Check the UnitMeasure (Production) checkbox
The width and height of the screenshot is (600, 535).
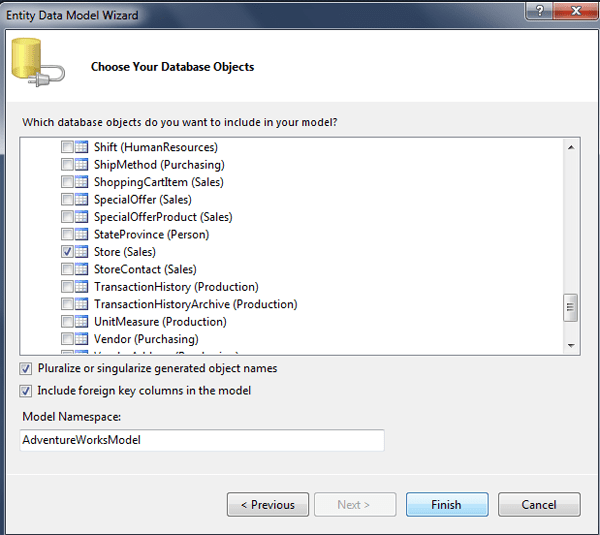pos(67,321)
